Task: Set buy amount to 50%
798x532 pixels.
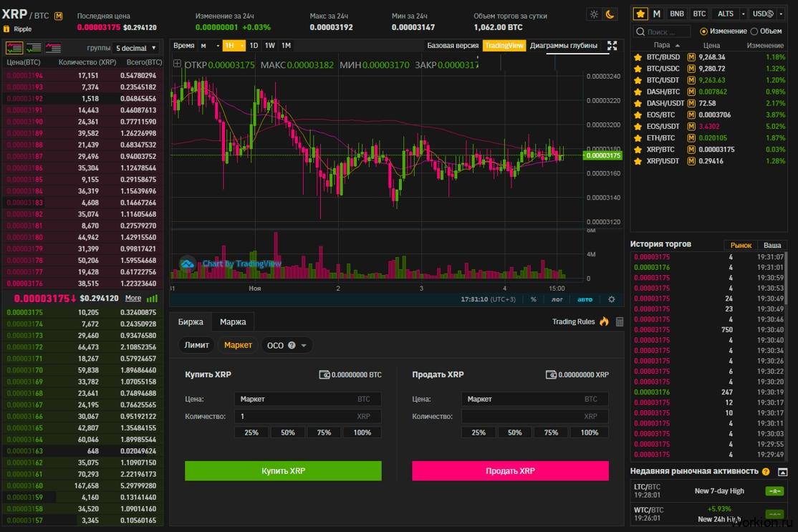Action: click(288, 432)
